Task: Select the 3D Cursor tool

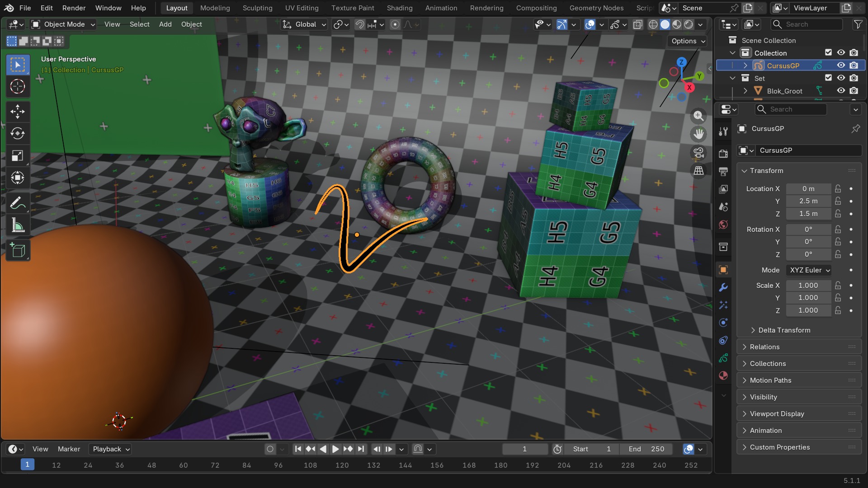Action: [18, 86]
